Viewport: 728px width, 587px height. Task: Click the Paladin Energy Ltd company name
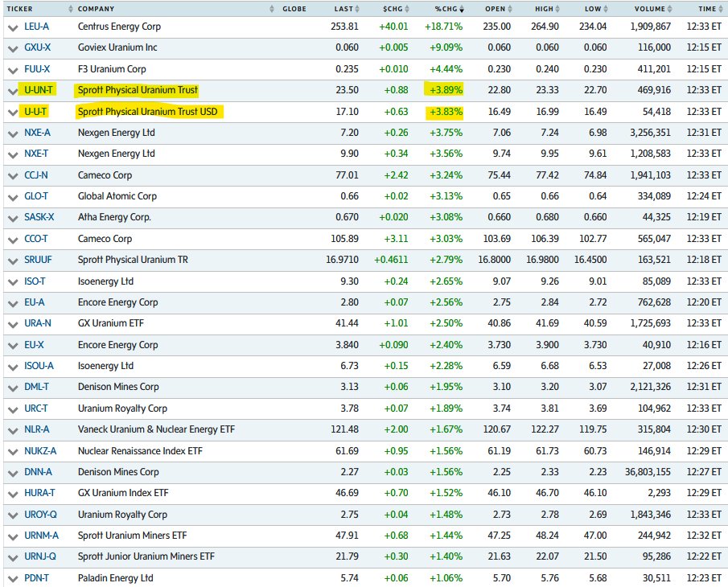point(116,578)
